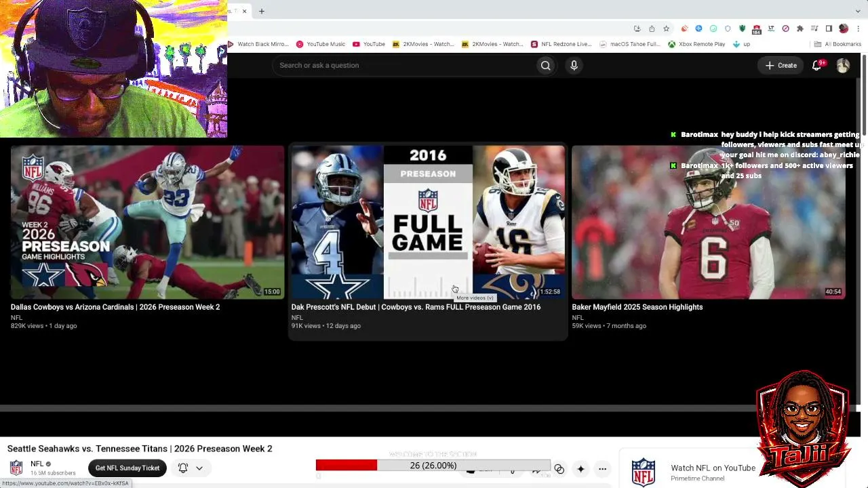Viewport: 868px width, 488px height.
Task: Click the red 26% progress bar overlay
Action: pos(433,465)
